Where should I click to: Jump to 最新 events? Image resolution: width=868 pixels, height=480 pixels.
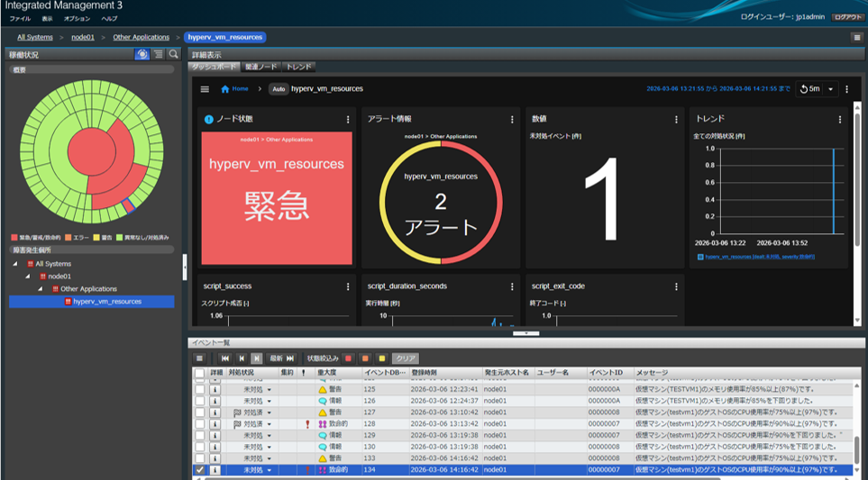click(282, 358)
